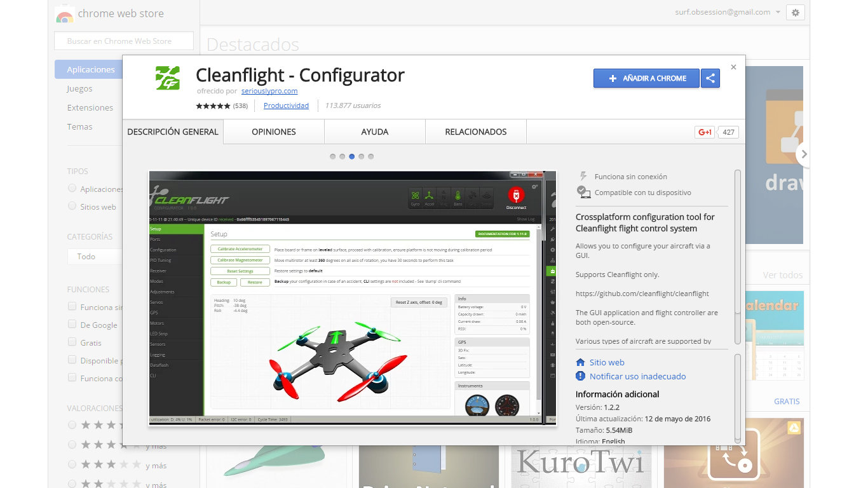Click Notificar uso inadecuado link

tap(637, 376)
